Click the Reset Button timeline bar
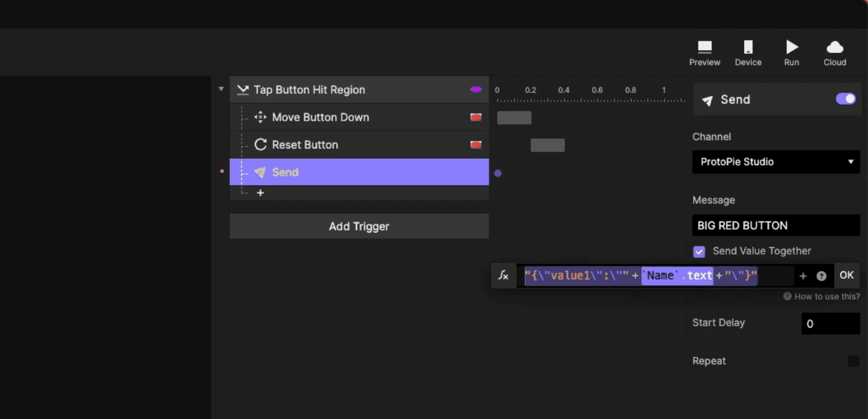This screenshot has height=419, width=868. click(x=548, y=145)
